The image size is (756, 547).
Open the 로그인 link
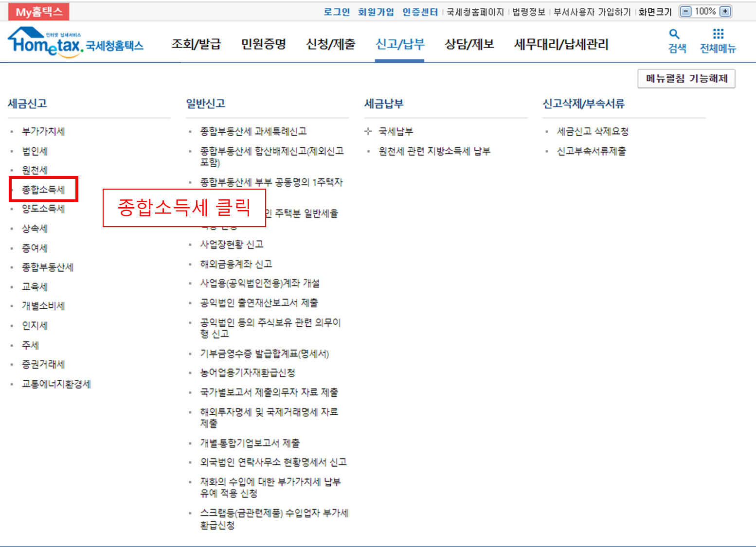337,11
